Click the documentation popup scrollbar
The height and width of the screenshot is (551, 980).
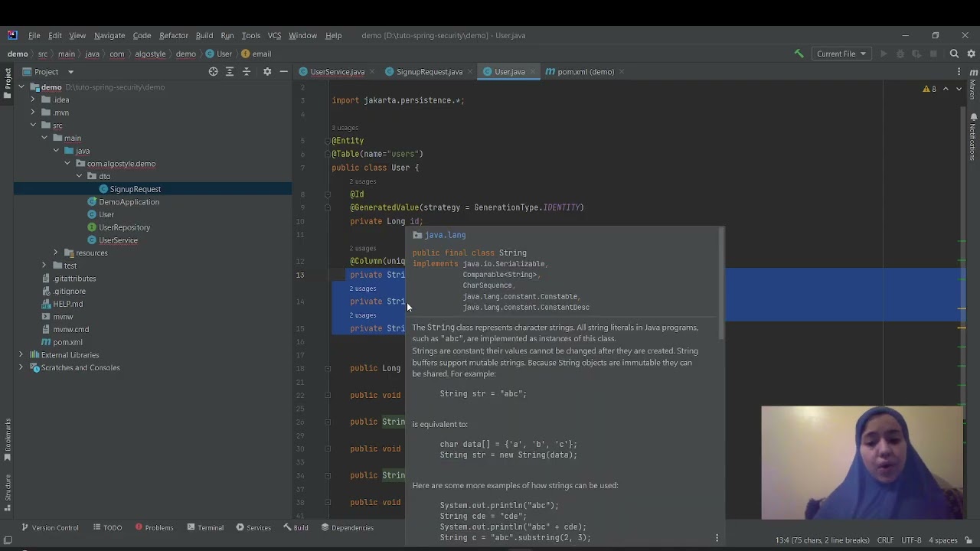tap(720, 285)
